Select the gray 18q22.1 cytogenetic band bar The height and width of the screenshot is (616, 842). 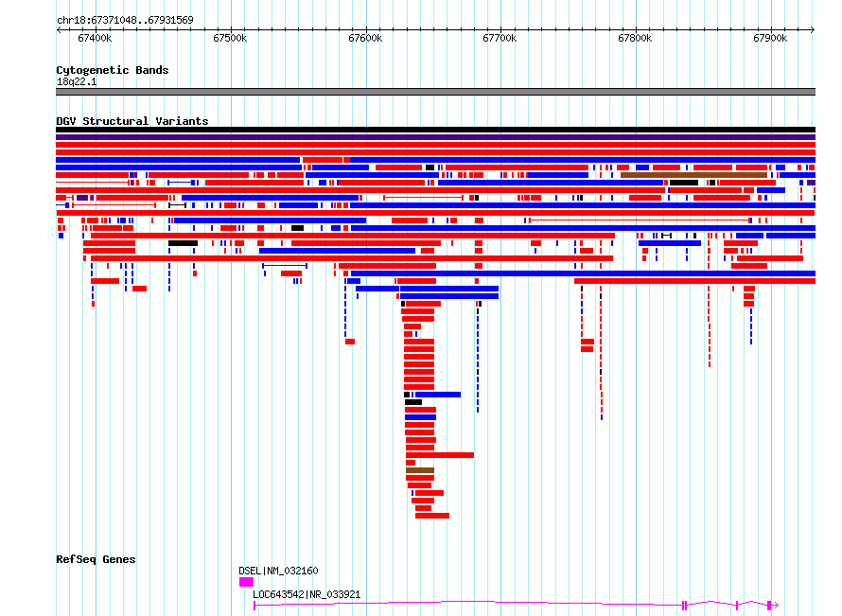coord(435,92)
